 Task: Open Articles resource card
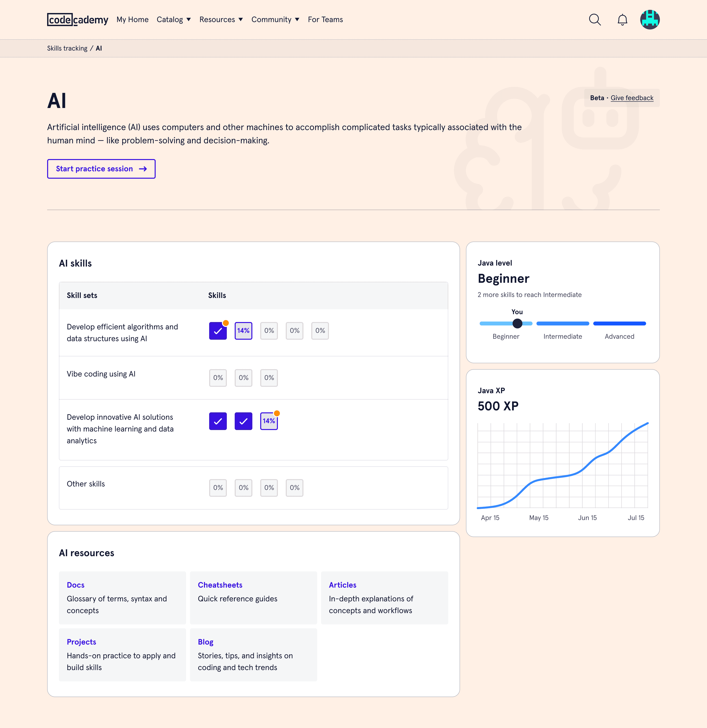[384, 598]
